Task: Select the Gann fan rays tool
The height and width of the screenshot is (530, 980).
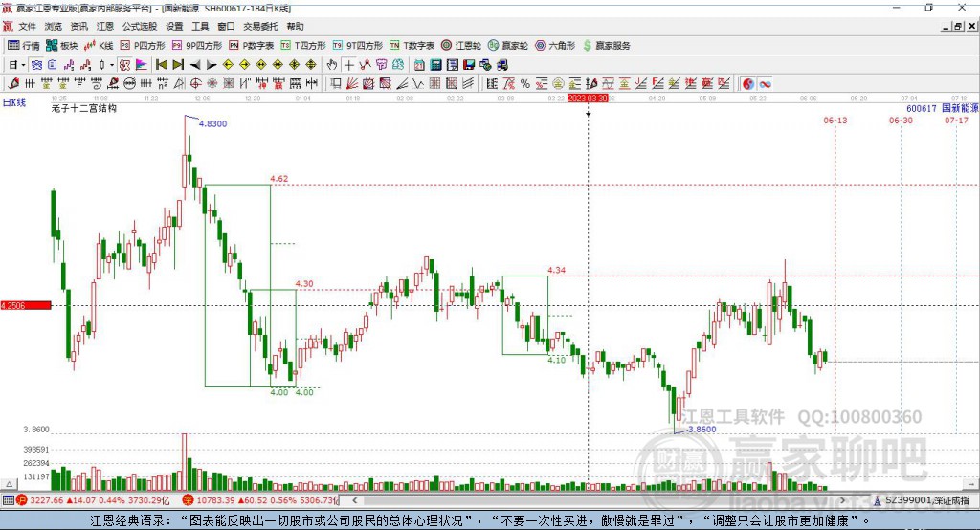Action: tap(353, 84)
